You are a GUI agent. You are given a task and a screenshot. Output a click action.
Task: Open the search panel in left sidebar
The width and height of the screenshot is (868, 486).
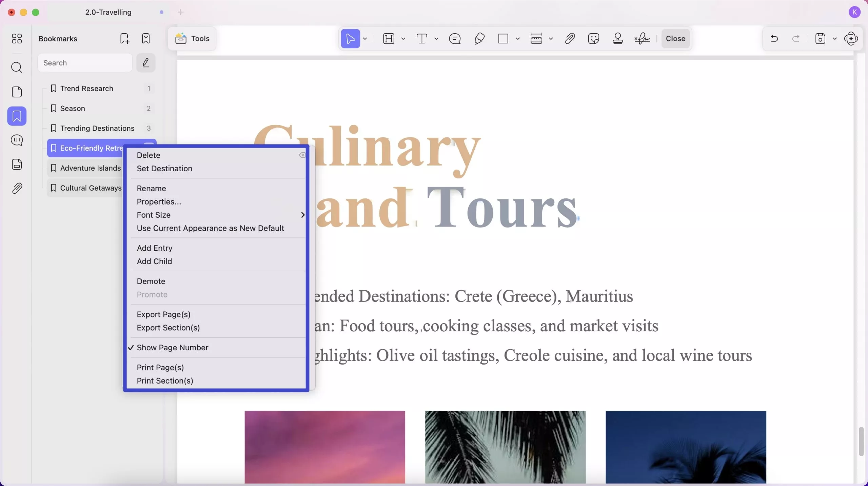[17, 67]
